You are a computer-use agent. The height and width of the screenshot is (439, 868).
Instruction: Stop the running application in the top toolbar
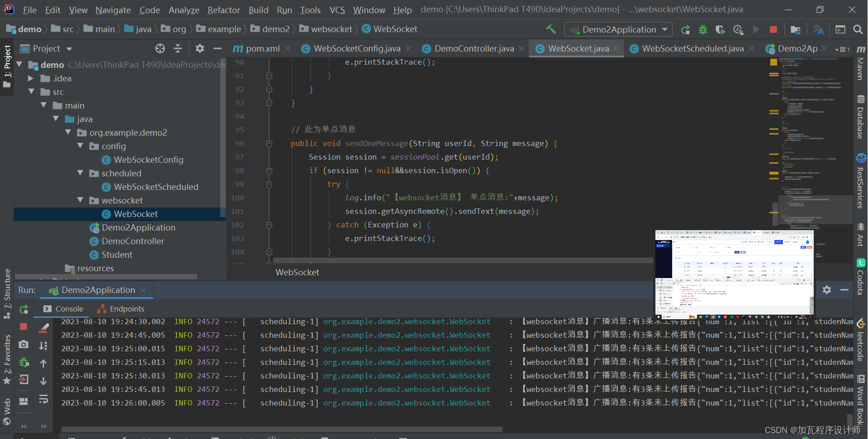pyautogui.click(x=773, y=30)
